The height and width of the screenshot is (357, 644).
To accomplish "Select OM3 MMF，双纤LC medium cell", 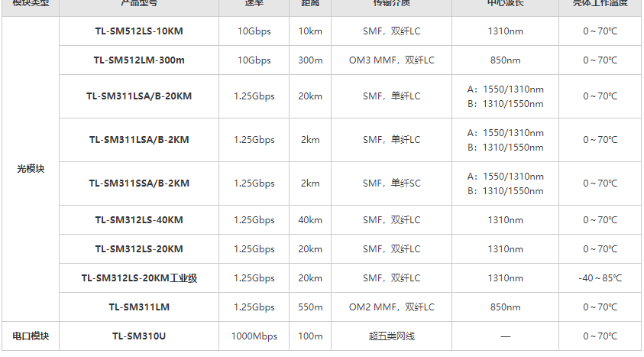I will pyautogui.click(x=391, y=60).
